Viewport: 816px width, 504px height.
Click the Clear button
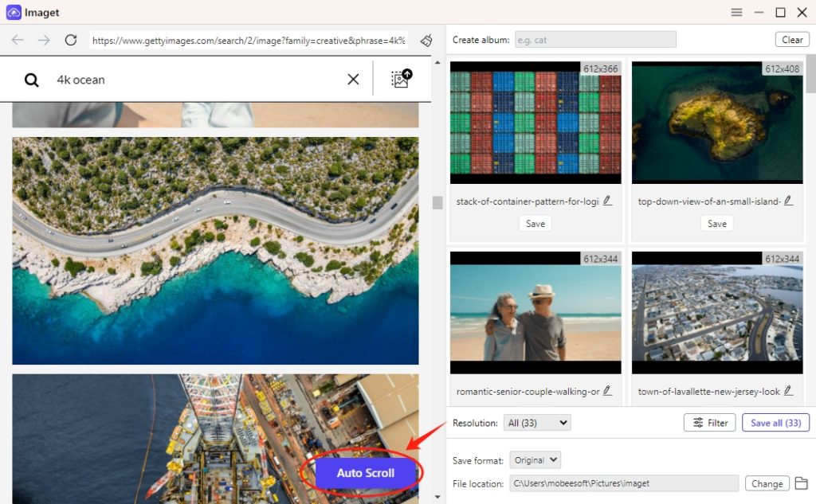coord(792,40)
